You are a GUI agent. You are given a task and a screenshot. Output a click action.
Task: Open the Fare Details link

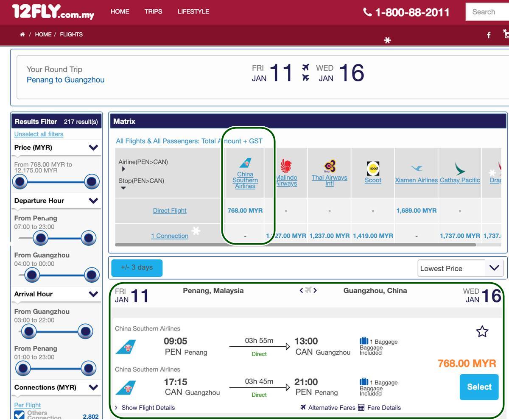pos(384,408)
